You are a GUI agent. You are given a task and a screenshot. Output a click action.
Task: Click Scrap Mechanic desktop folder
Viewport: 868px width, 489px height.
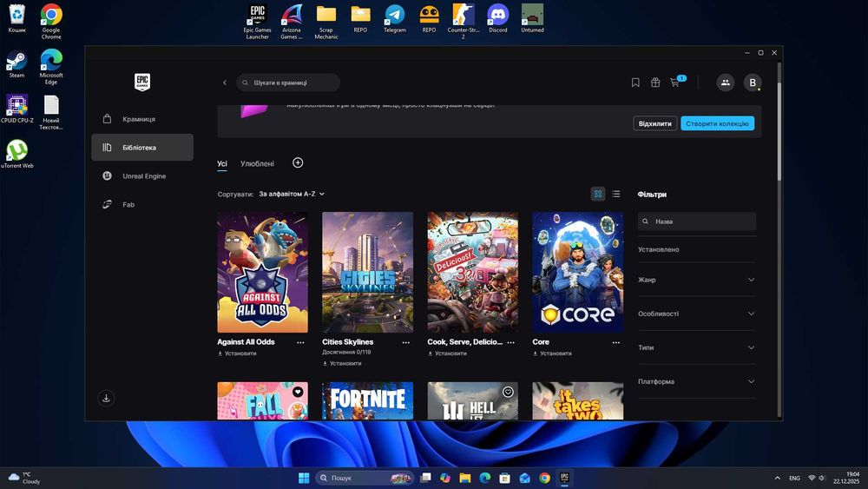(x=326, y=22)
